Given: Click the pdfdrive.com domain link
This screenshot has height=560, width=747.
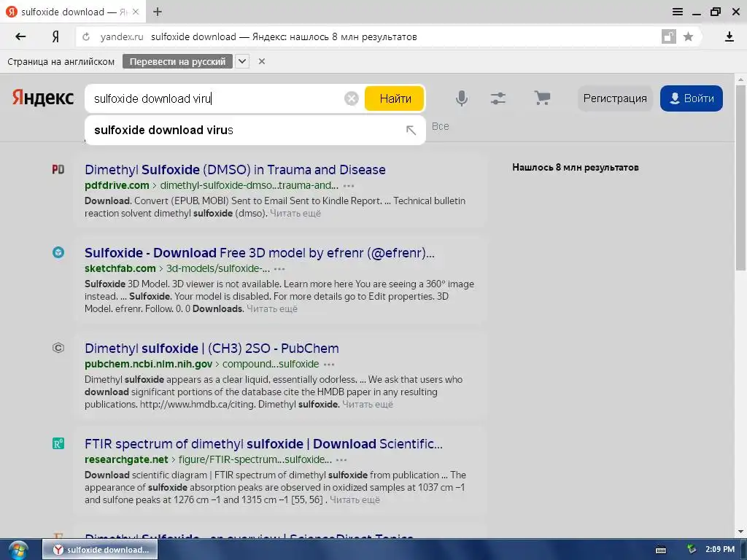Looking at the screenshot, I should pyautogui.click(x=117, y=185).
